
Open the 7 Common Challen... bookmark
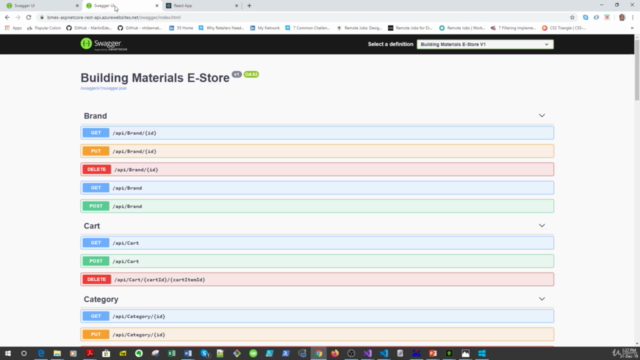[307, 28]
